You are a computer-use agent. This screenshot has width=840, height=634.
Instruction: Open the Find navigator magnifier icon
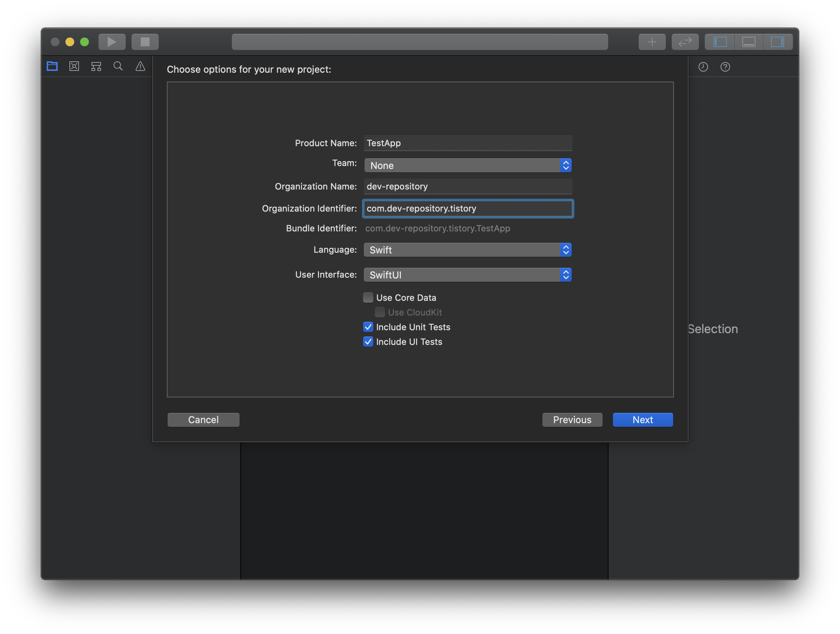click(118, 66)
